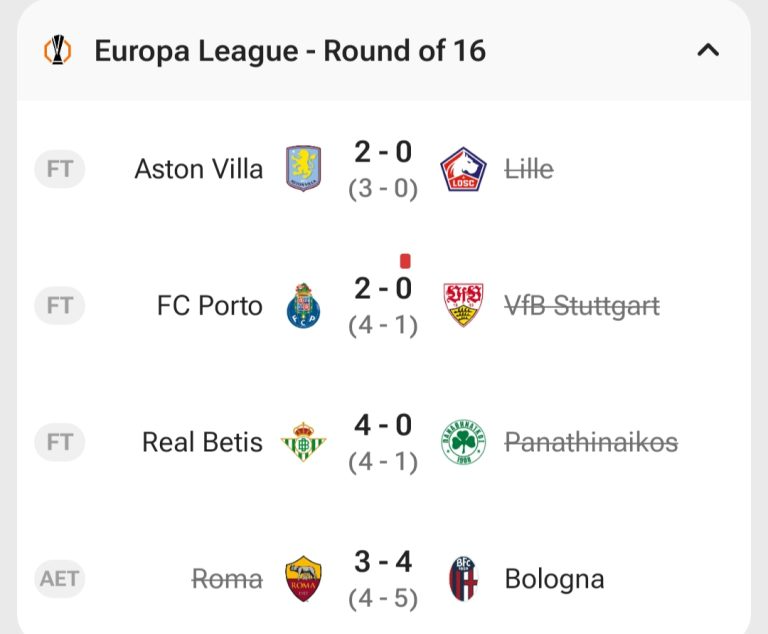
Task: Click the Bologna club crest
Action: point(463,578)
